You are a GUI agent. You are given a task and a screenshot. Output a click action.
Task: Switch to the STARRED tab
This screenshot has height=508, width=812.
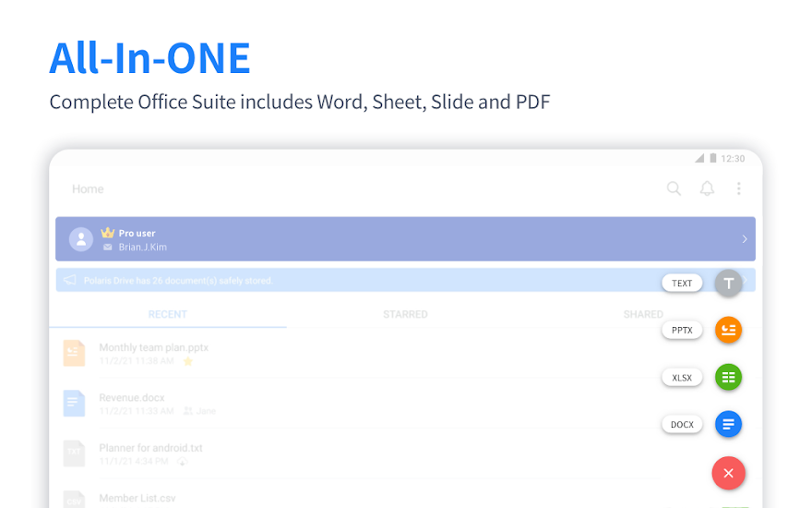point(405,315)
